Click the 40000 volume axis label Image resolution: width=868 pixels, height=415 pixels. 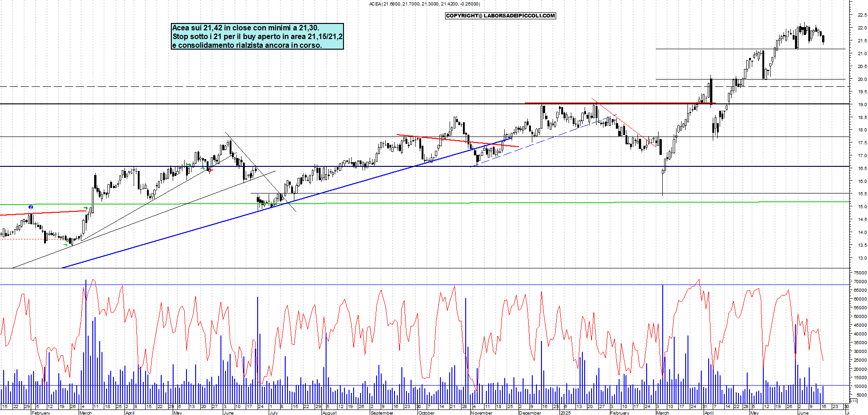tap(860, 334)
